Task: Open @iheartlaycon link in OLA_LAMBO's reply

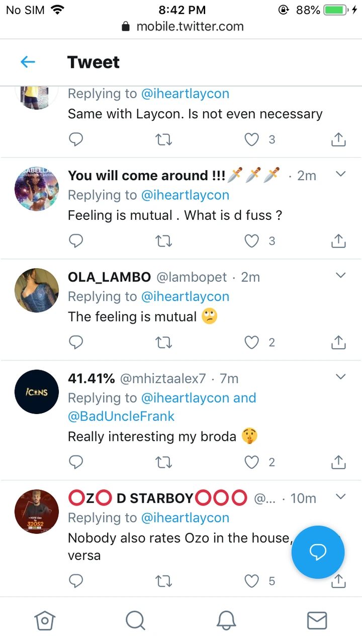Action: tap(185, 296)
